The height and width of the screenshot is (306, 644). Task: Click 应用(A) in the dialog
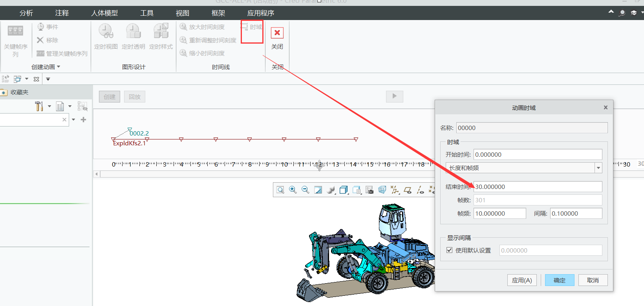pyautogui.click(x=522, y=280)
